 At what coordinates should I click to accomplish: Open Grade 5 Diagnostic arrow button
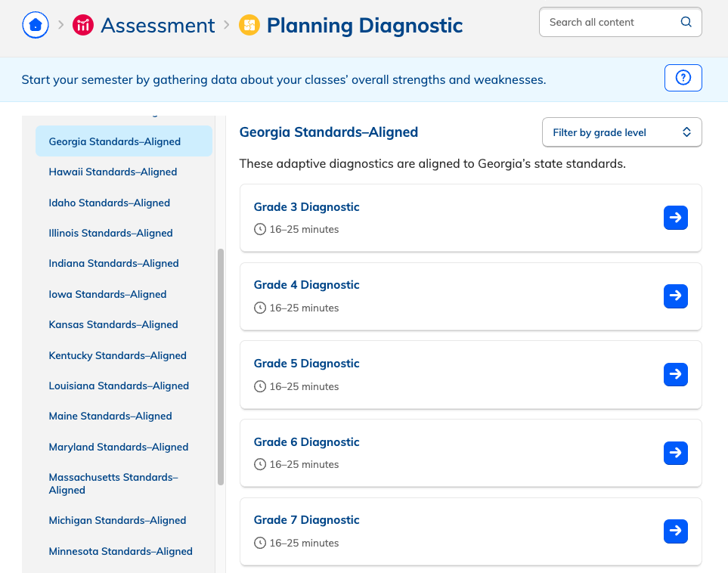pos(676,375)
